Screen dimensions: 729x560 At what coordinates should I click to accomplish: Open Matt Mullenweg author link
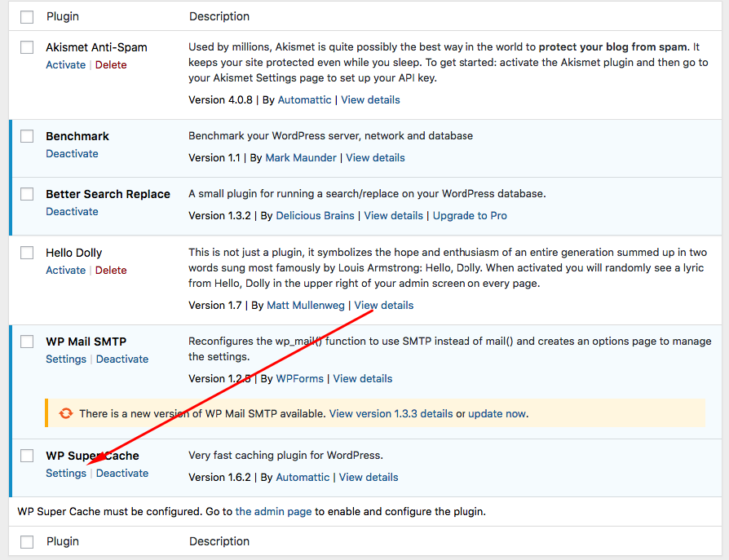[306, 306]
